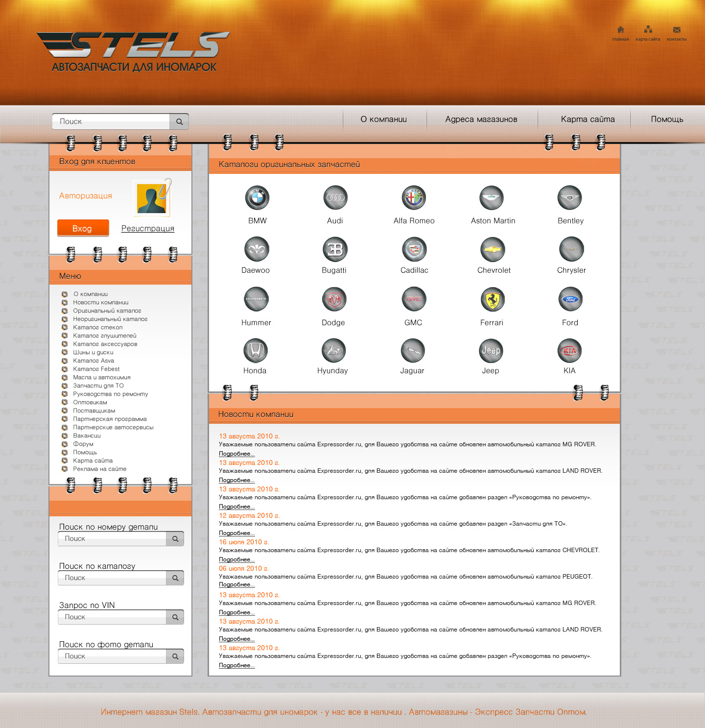This screenshot has width=705, height=728.
Task: Run the catalog search magnifier button
Action: click(x=175, y=578)
